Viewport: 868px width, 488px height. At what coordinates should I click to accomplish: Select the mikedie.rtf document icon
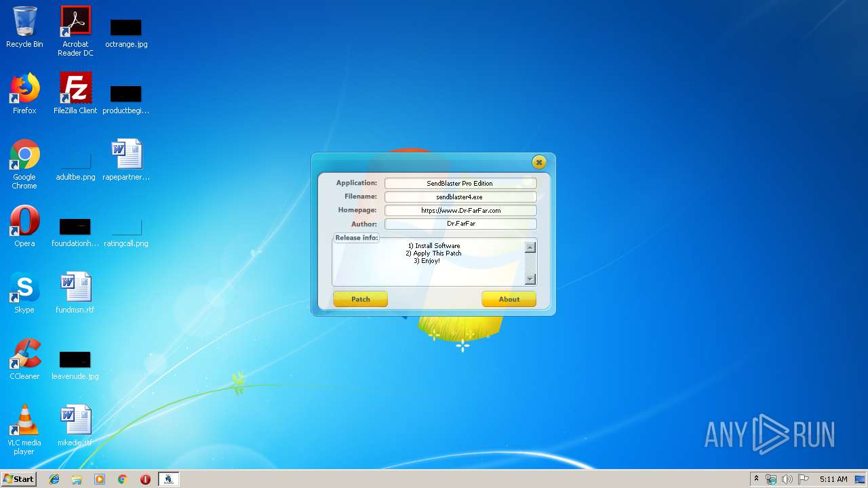tap(75, 426)
